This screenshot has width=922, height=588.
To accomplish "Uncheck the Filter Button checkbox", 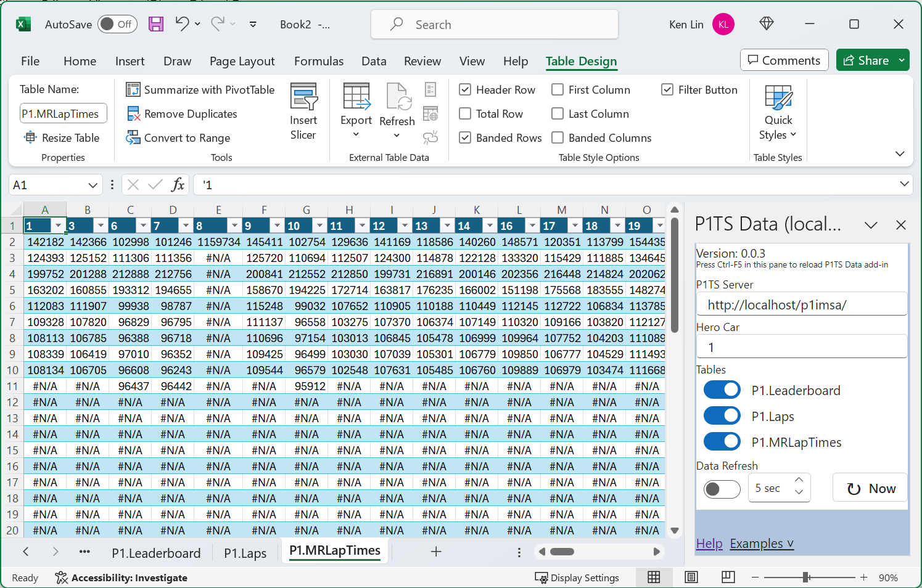I will pyautogui.click(x=667, y=89).
